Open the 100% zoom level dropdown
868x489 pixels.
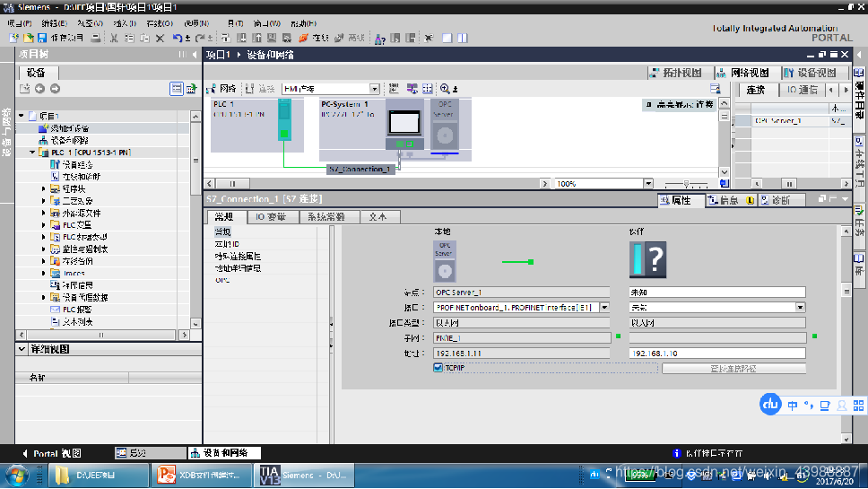648,183
